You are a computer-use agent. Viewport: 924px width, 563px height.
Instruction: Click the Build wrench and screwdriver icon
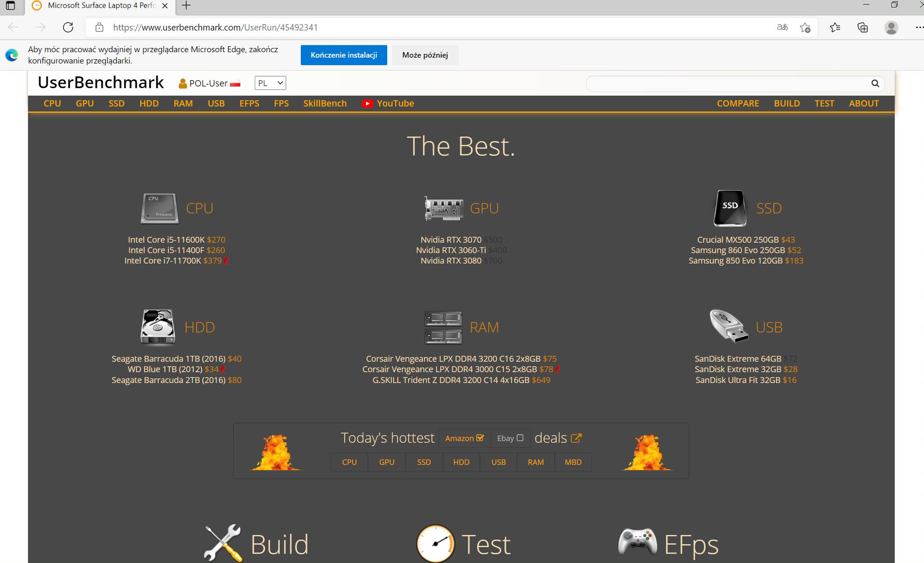coord(223,543)
